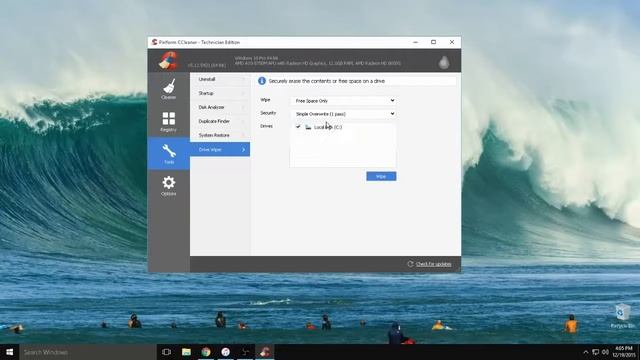Viewport: 640px width, 360px height.
Task: Click the taskbar clock showing the date
Action: pyautogui.click(x=623, y=352)
